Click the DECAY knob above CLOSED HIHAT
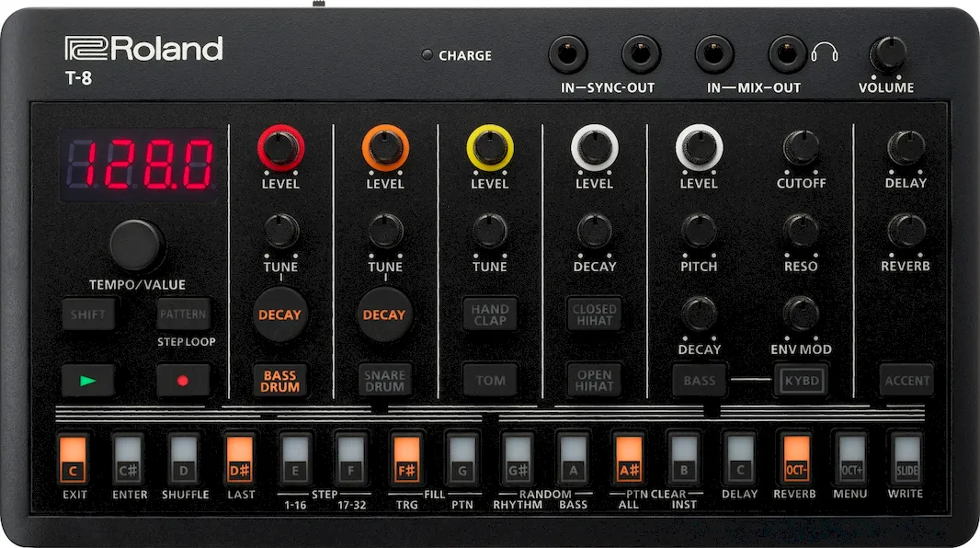 point(595,231)
